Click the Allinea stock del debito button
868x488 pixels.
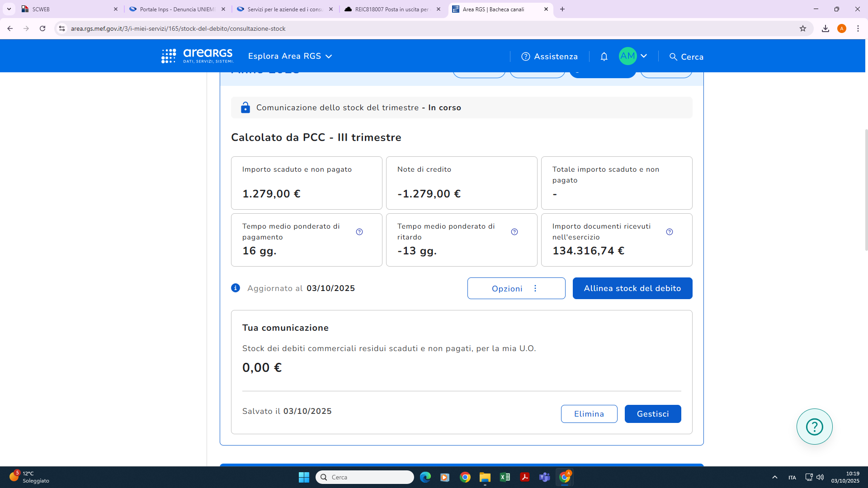coord(632,288)
